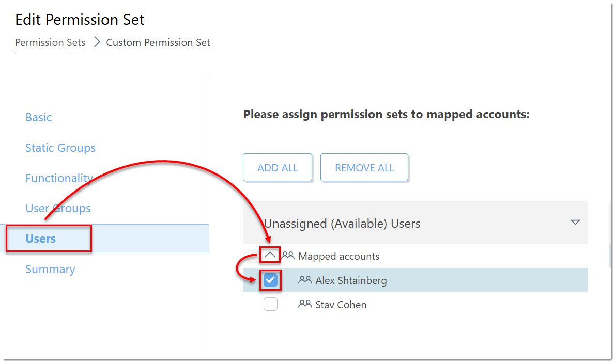Select the Stav Cohen name
Image resolution: width=616 pixels, height=364 pixels.
click(341, 305)
